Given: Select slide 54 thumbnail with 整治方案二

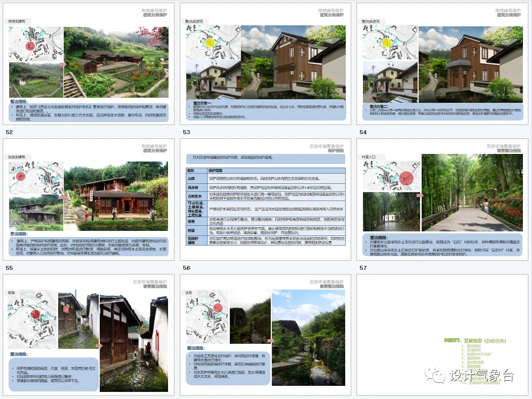Looking at the screenshot, I should 442,64.
